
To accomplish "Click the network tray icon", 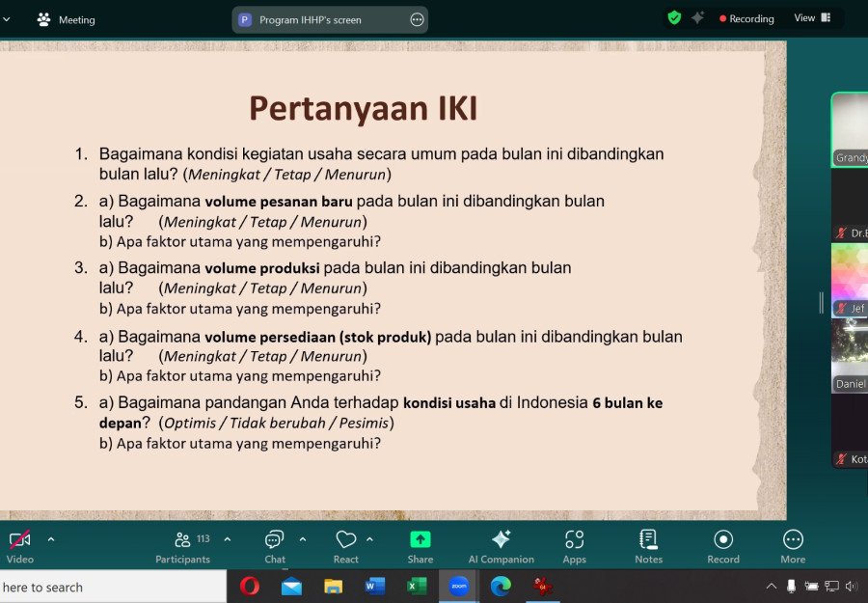I will 831,586.
